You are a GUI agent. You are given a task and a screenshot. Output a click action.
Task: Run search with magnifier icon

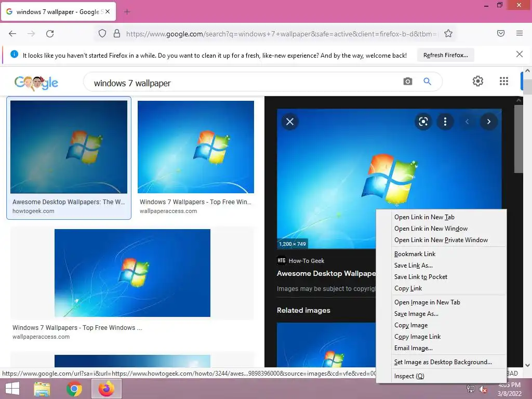coord(427,82)
